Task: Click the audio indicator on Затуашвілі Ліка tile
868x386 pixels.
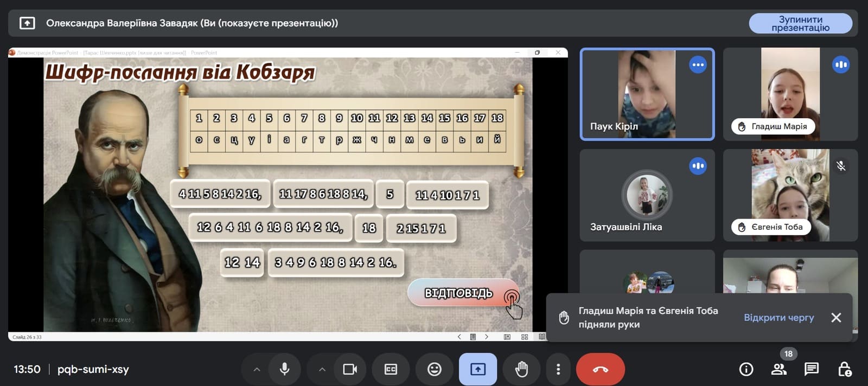Action: pos(698,166)
